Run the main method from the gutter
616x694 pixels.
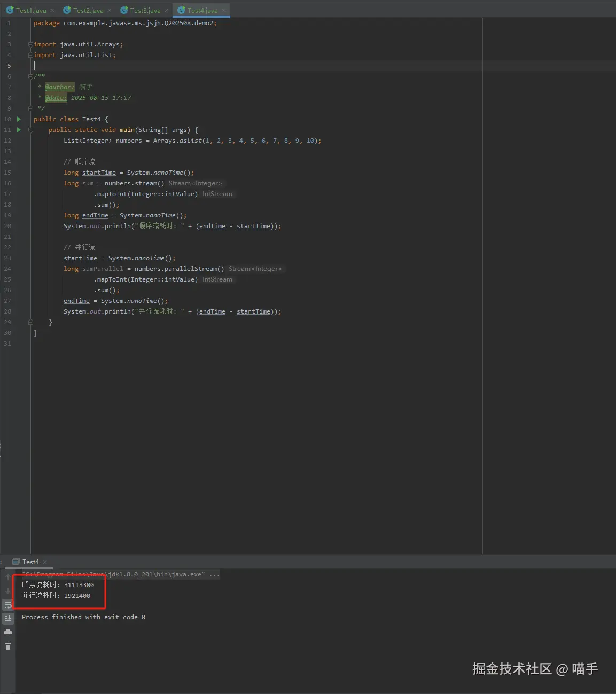19,130
